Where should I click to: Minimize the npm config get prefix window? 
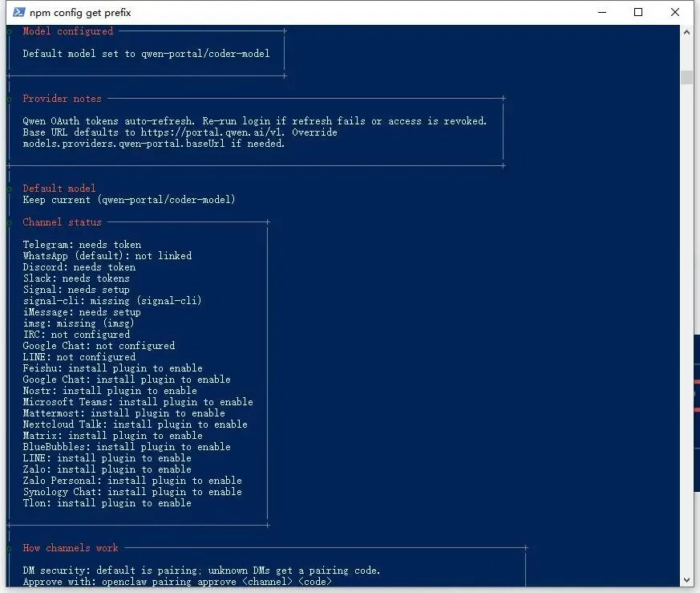(602, 12)
